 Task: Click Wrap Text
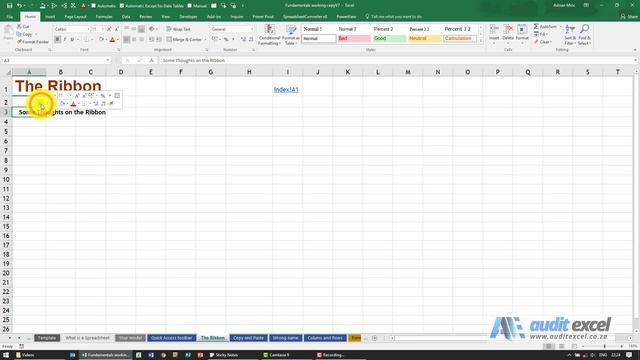[x=178, y=29]
